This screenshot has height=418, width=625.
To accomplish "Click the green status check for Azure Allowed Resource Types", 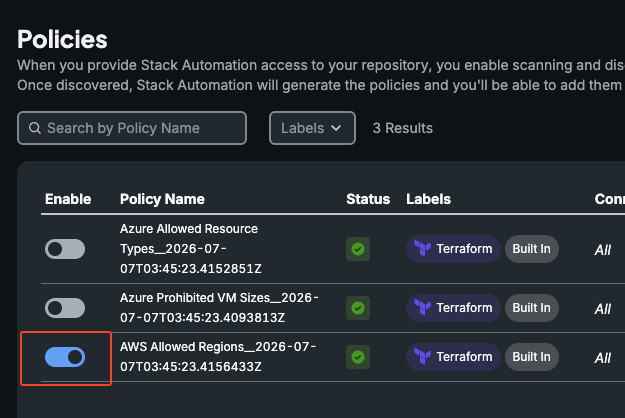I will 358,249.
